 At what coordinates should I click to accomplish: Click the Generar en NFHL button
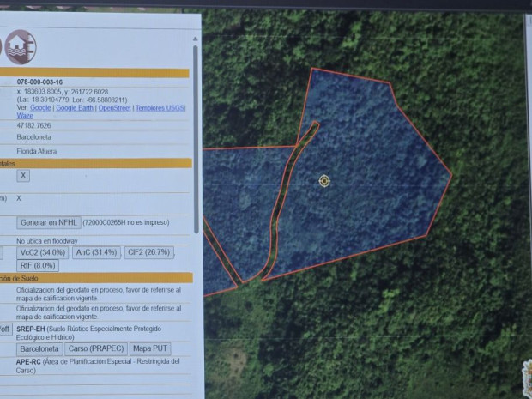49,222
